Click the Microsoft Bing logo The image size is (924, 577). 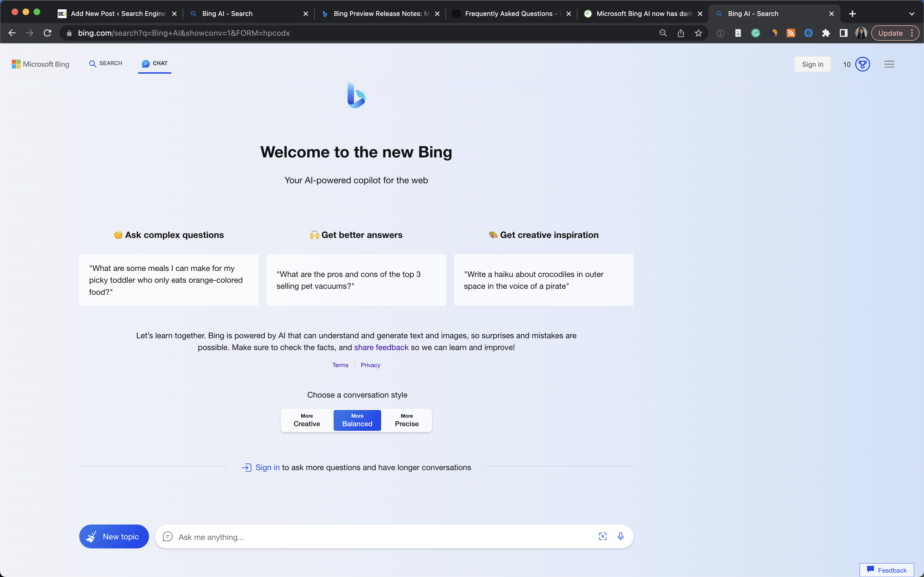(40, 64)
